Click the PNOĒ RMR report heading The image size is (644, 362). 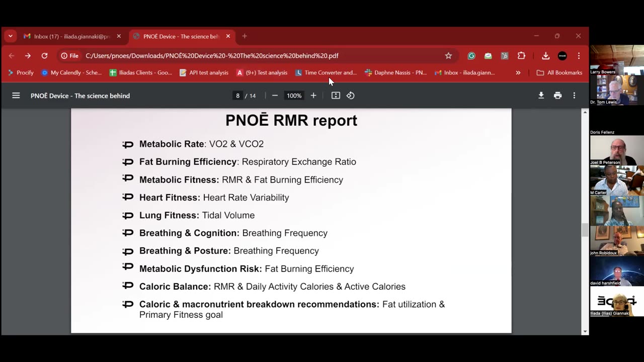pyautogui.click(x=291, y=121)
